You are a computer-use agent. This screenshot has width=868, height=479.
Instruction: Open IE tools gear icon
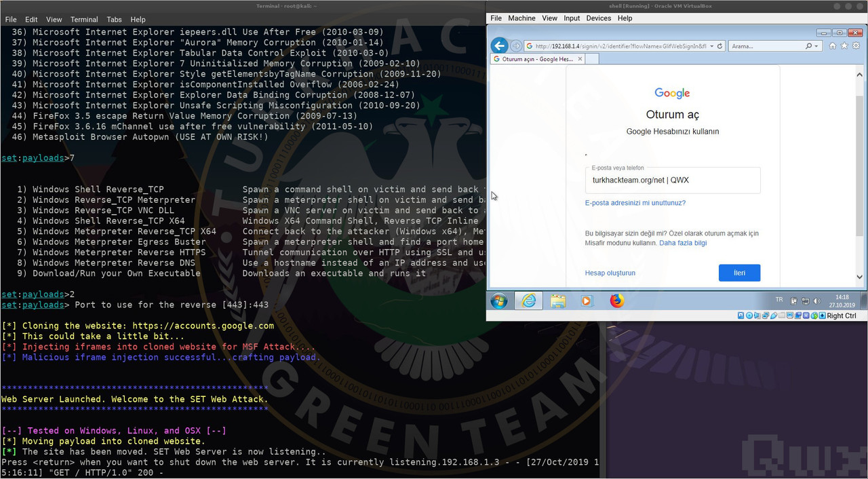point(856,46)
